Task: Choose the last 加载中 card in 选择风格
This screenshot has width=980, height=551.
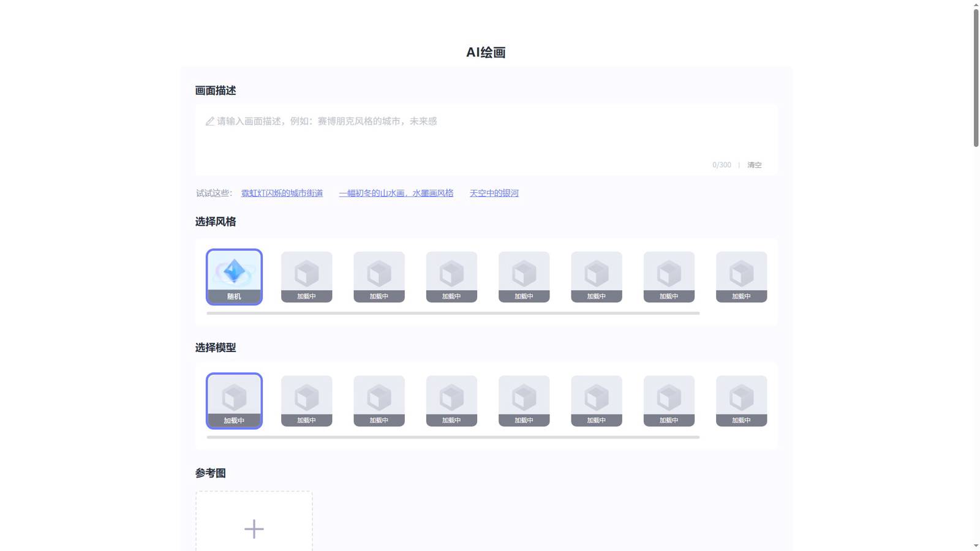Action: 741,277
